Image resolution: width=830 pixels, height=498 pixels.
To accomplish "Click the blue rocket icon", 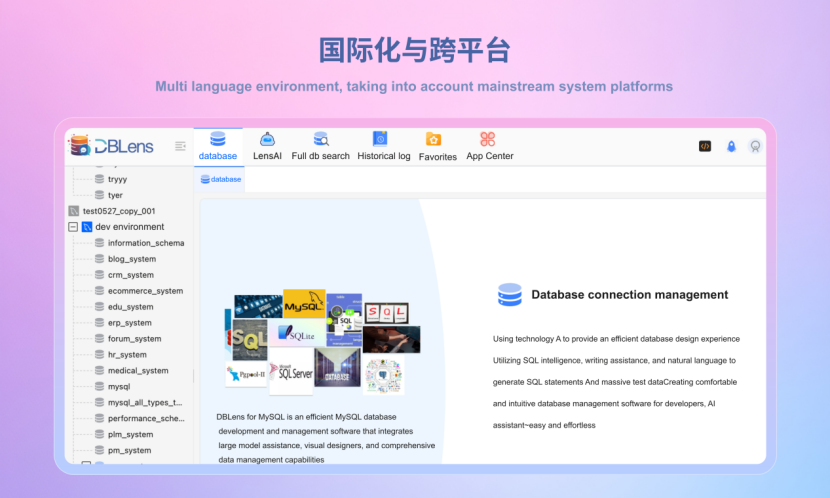I will coord(731,147).
